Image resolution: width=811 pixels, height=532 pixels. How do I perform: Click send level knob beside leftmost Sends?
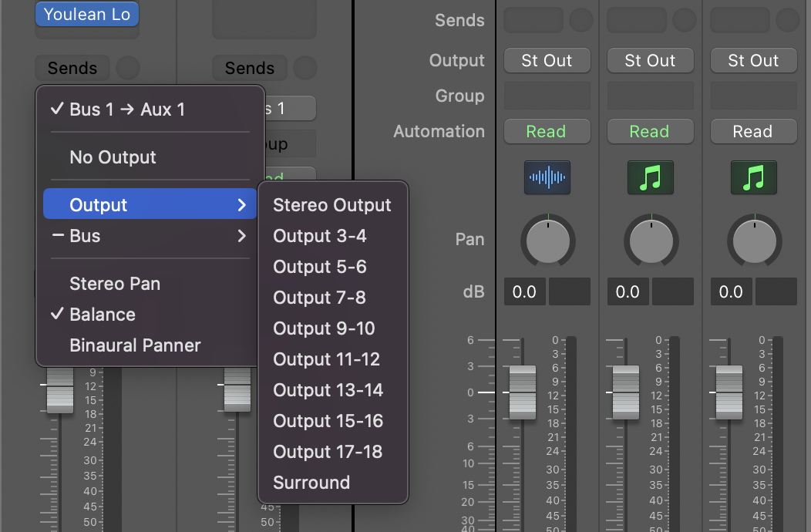pos(128,68)
